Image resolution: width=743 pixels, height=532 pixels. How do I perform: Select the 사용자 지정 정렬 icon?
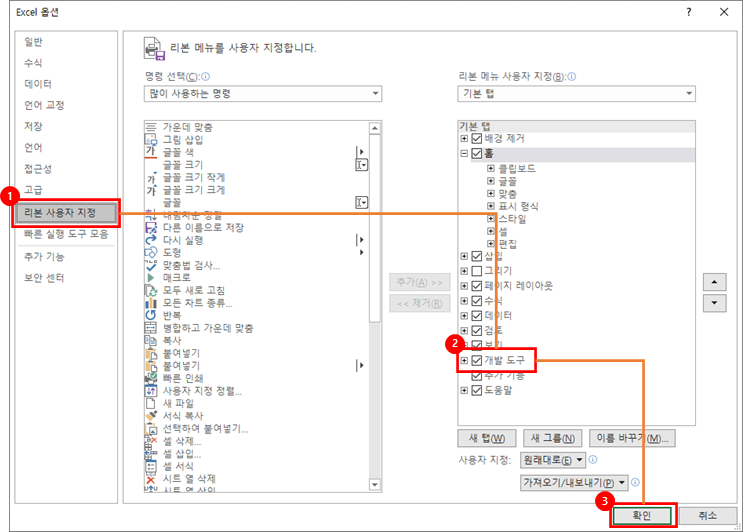click(151, 391)
